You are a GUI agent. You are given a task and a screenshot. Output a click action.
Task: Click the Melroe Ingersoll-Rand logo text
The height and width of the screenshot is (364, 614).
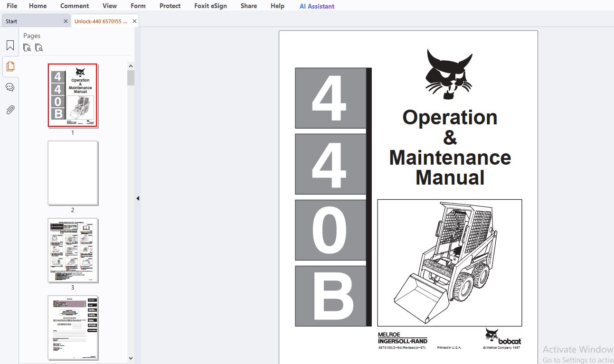403,338
